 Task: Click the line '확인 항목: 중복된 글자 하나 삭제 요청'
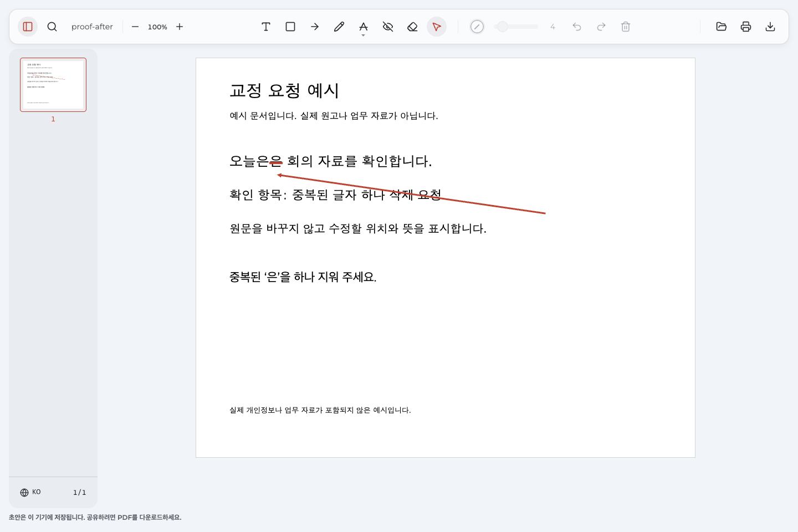[335, 195]
